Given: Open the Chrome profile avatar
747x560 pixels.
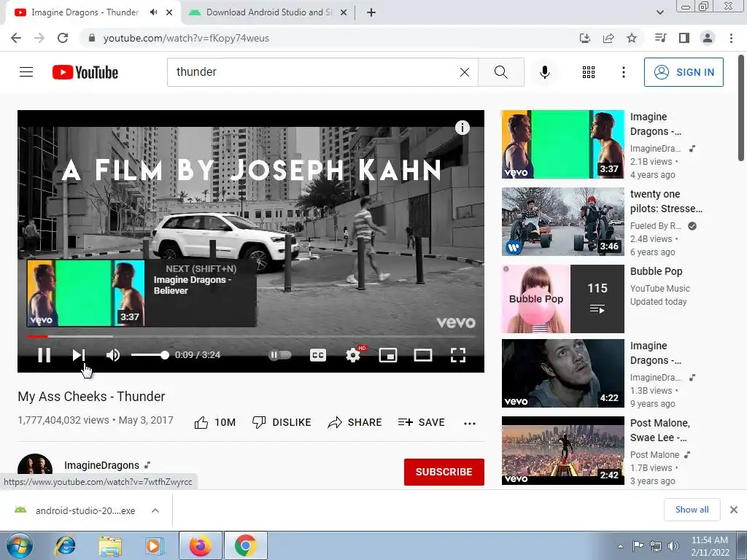Looking at the screenshot, I should (708, 38).
